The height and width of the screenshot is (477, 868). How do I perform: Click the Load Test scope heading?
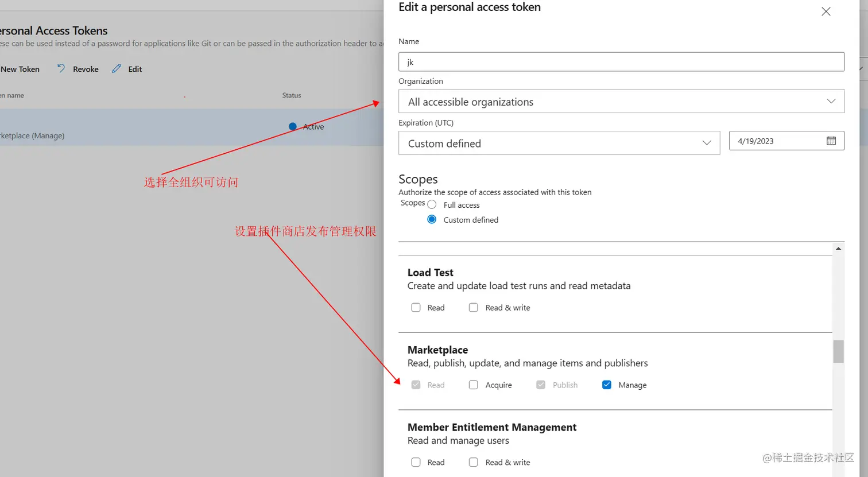tap(430, 272)
